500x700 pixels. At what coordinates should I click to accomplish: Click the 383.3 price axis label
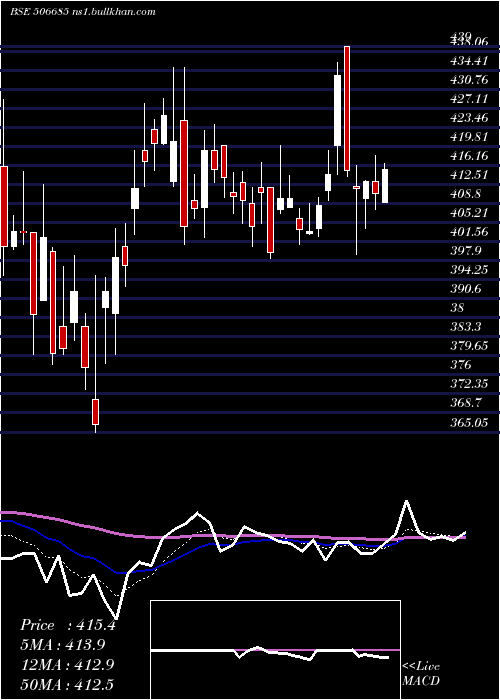click(467, 327)
